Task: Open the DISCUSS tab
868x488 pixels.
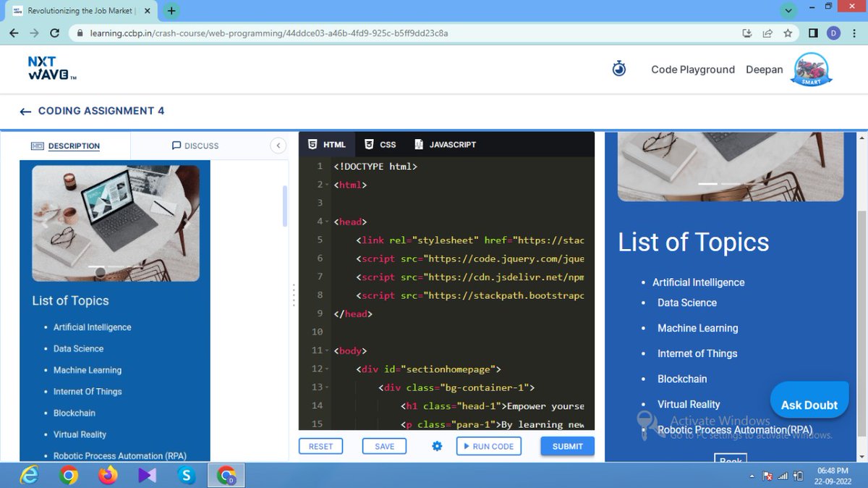Action: coord(195,146)
